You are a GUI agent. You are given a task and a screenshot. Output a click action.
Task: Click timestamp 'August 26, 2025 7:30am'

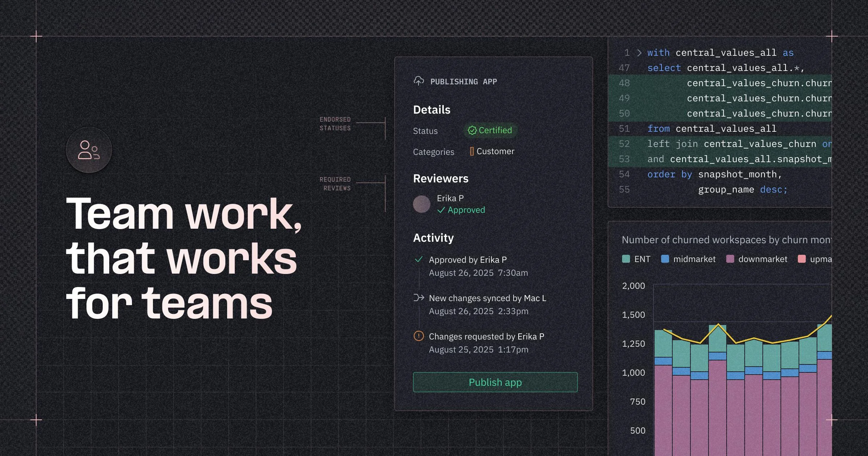[x=478, y=273]
